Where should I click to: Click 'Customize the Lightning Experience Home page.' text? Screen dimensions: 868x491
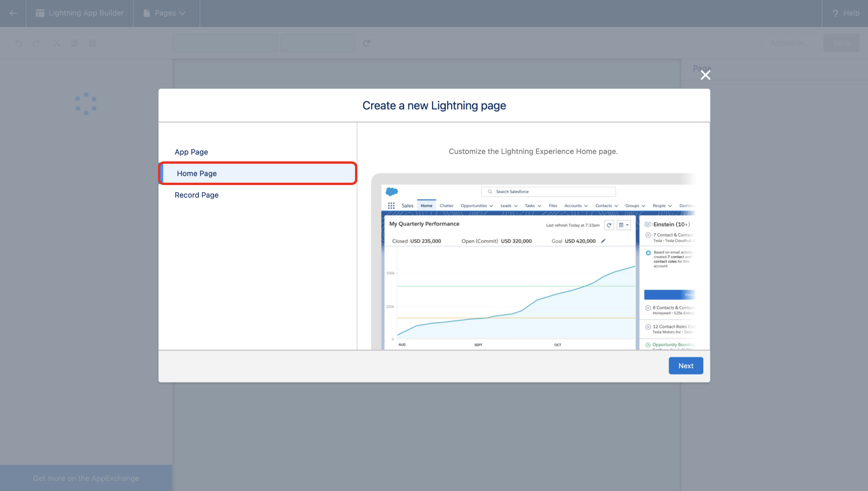point(533,151)
